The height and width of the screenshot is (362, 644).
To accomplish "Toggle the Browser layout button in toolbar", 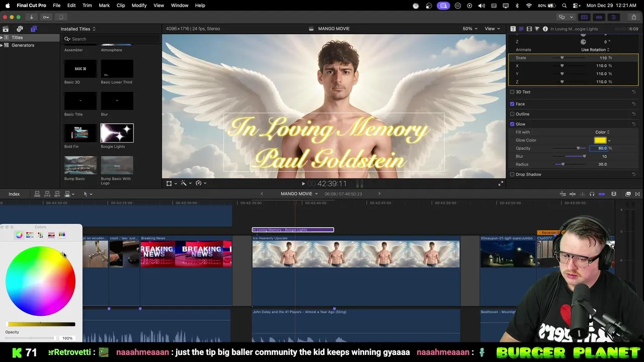I will 584,17.
